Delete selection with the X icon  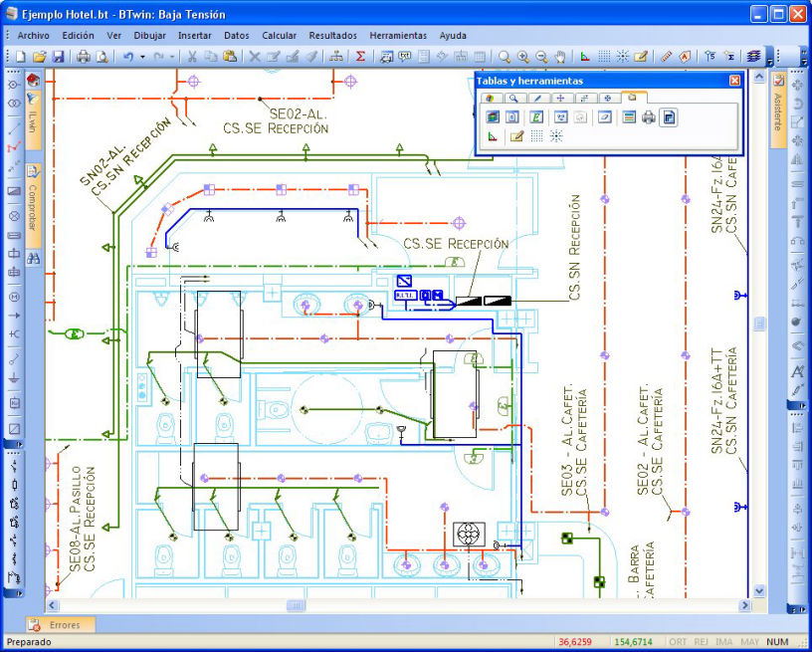(255, 57)
